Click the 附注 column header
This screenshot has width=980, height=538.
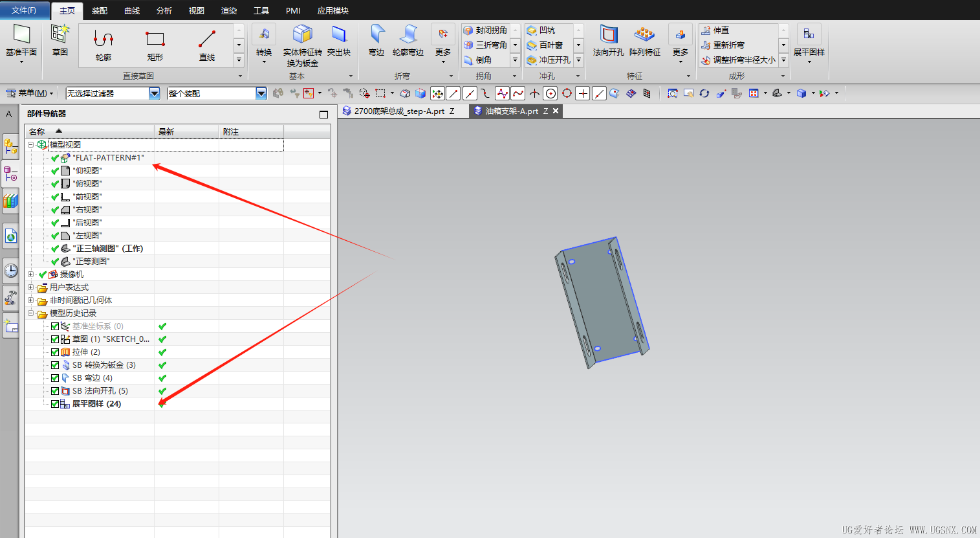point(251,131)
